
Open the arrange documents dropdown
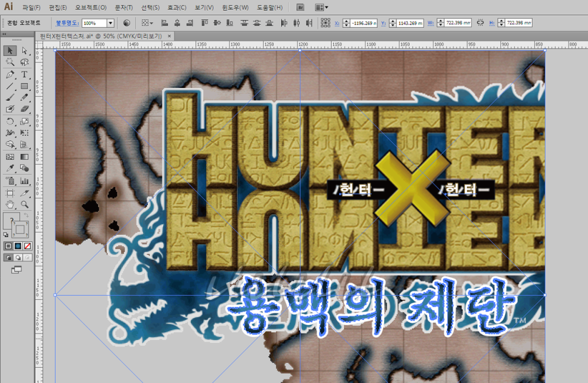322,7
